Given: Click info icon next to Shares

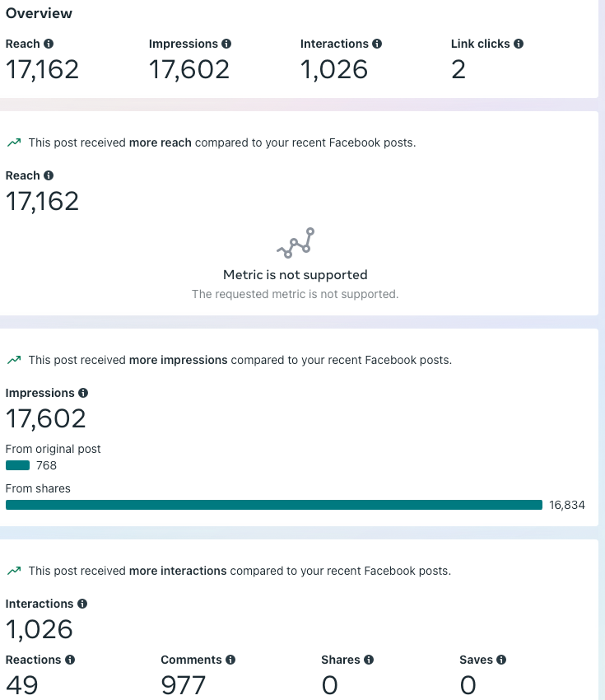Looking at the screenshot, I should click(369, 660).
